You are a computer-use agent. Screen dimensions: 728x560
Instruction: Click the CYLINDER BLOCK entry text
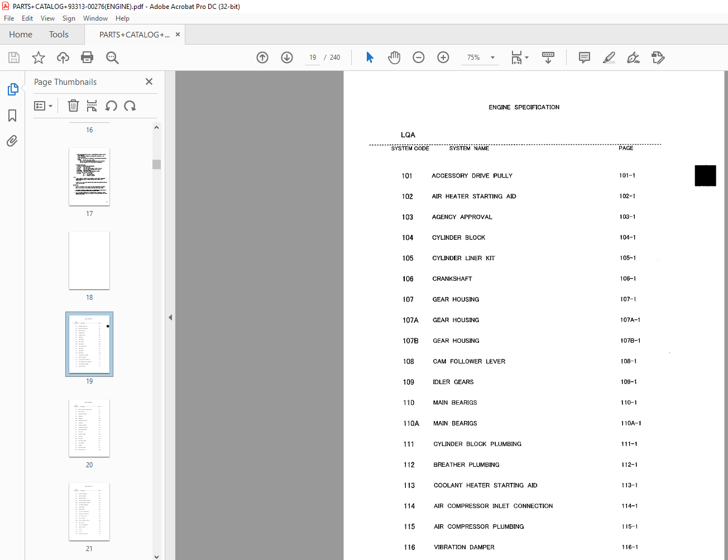[458, 237]
